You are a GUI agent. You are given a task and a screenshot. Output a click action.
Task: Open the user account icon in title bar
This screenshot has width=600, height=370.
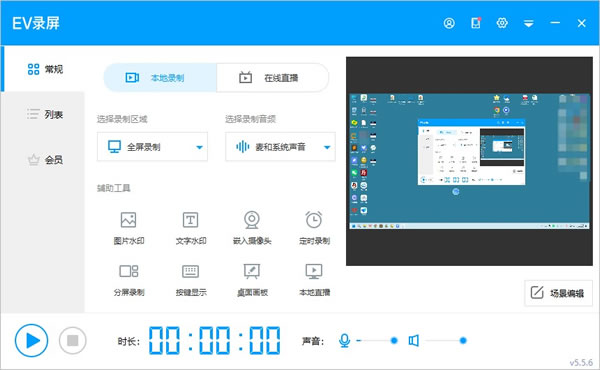(x=449, y=23)
